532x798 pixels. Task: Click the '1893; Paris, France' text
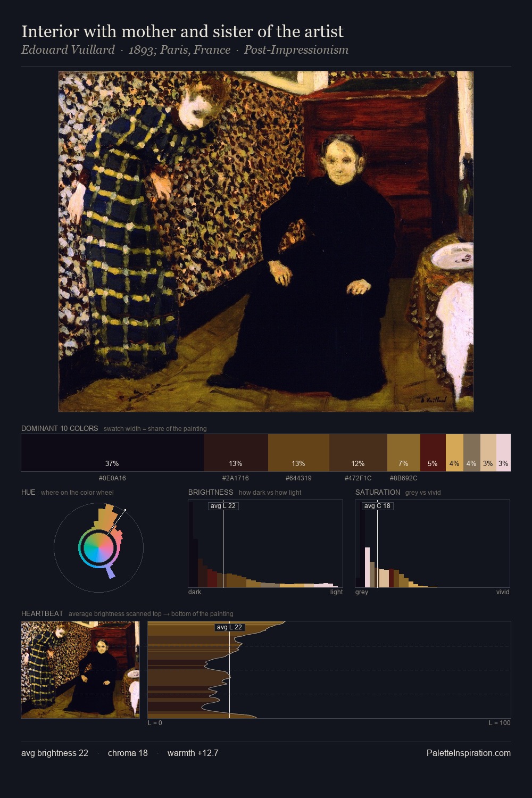pyautogui.click(x=179, y=50)
